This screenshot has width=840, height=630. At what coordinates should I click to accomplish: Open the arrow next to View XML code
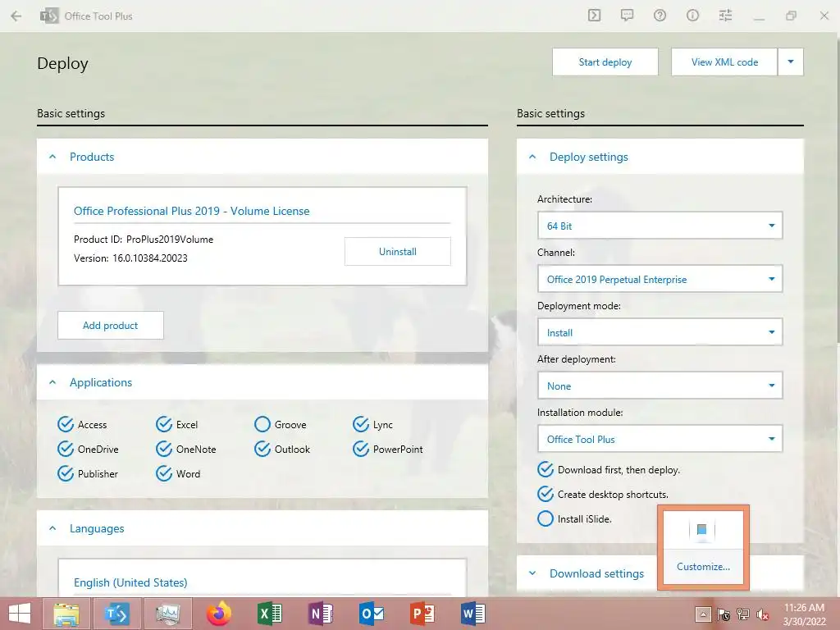pyautogui.click(x=791, y=62)
